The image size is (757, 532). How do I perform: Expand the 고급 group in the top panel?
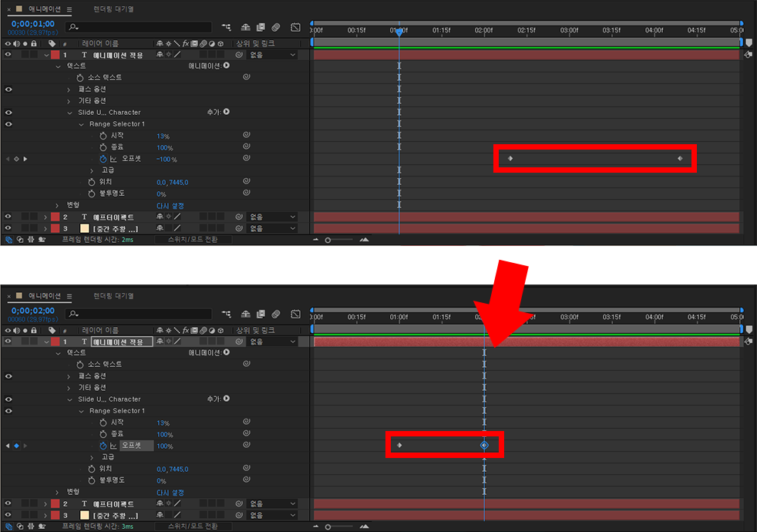tap(92, 170)
